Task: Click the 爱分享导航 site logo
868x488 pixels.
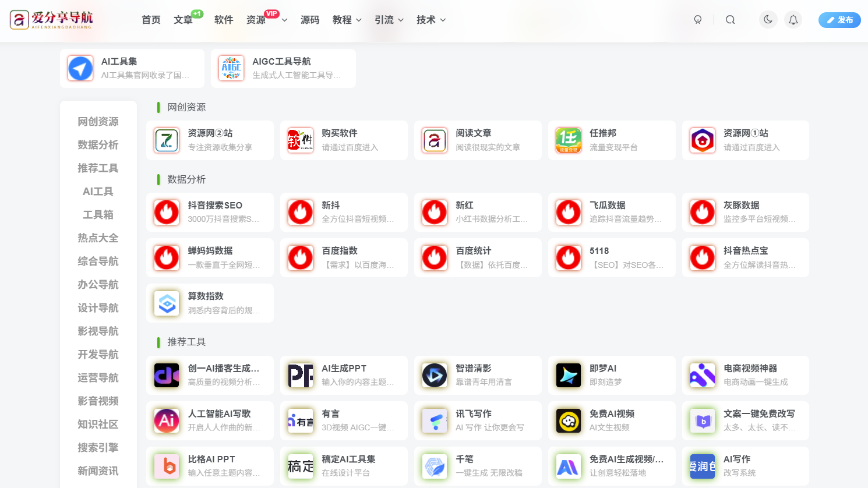Action: tap(51, 20)
